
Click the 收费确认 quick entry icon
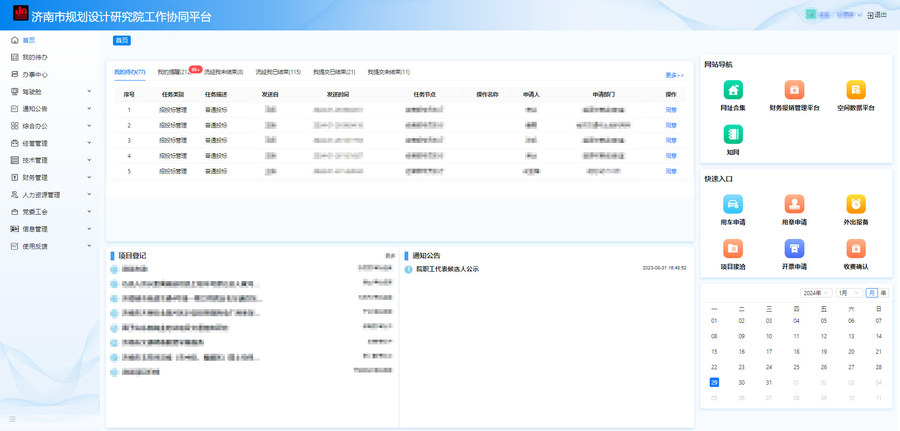(x=855, y=249)
